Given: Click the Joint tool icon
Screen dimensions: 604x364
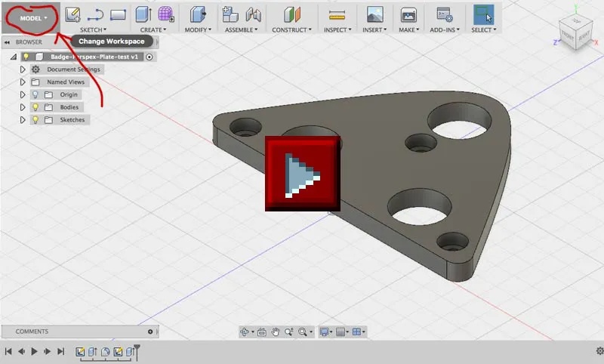Looking at the screenshot, I should pyautogui.click(x=253, y=15).
